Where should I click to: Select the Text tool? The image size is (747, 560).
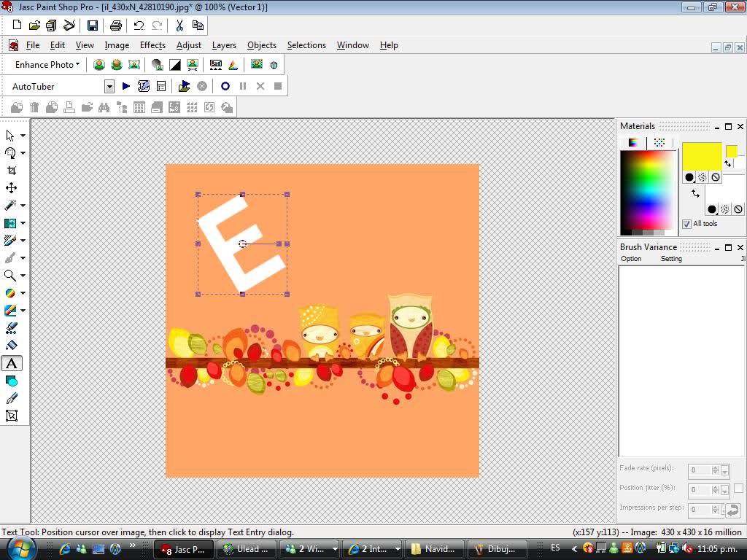[x=12, y=363]
